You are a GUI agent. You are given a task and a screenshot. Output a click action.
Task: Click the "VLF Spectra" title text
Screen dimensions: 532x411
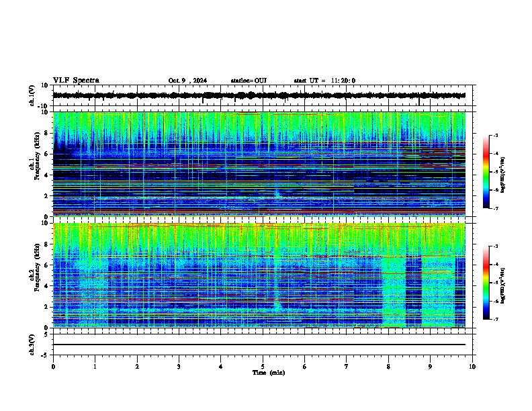76,81
